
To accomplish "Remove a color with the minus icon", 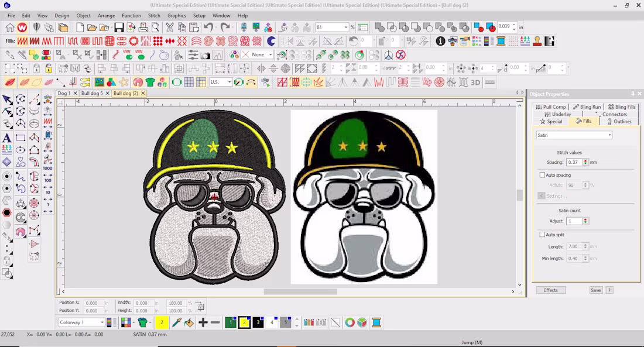I will [215, 322].
